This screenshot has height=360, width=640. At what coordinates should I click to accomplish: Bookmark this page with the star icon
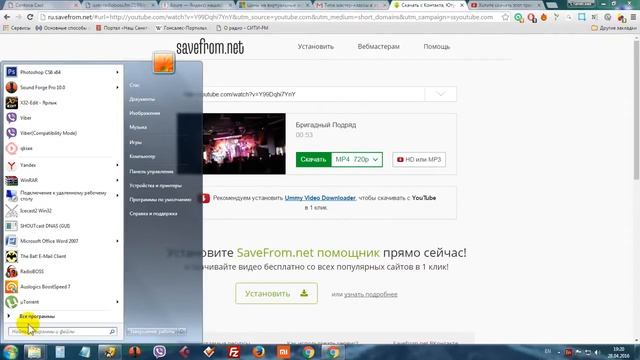tap(505, 17)
